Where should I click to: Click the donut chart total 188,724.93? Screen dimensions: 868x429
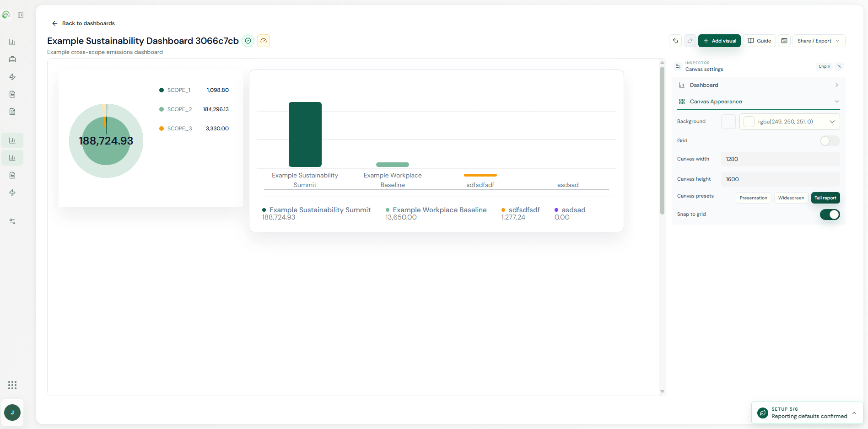click(106, 141)
